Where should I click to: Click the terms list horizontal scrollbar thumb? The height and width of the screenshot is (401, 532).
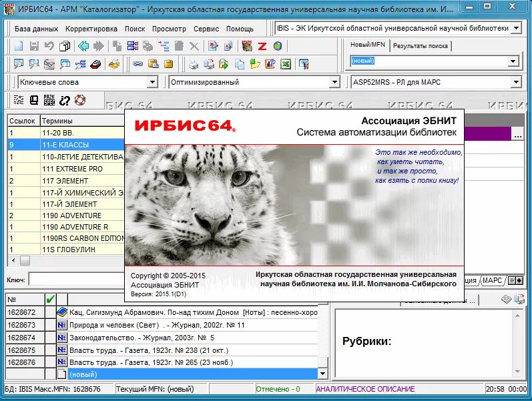click(25, 260)
